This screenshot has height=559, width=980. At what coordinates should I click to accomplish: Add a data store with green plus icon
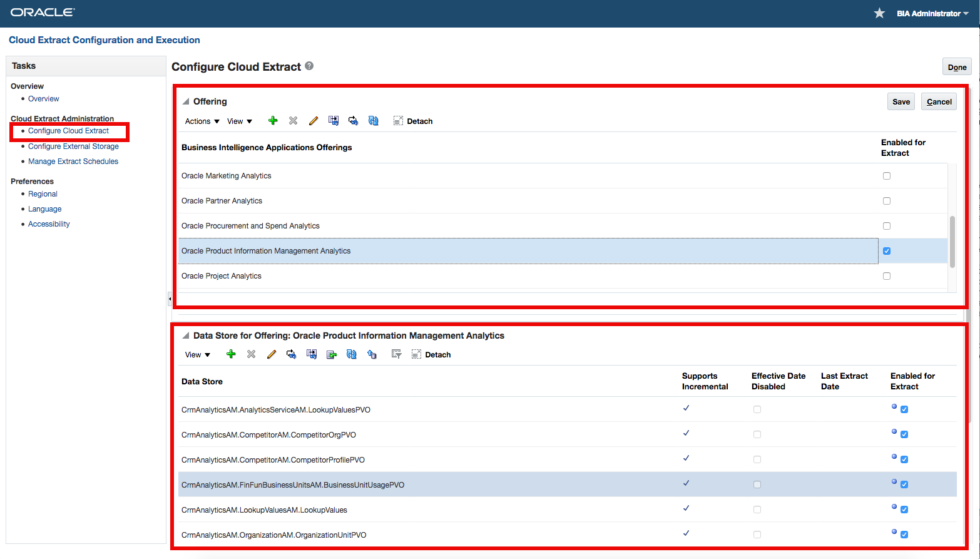pyautogui.click(x=231, y=354)
